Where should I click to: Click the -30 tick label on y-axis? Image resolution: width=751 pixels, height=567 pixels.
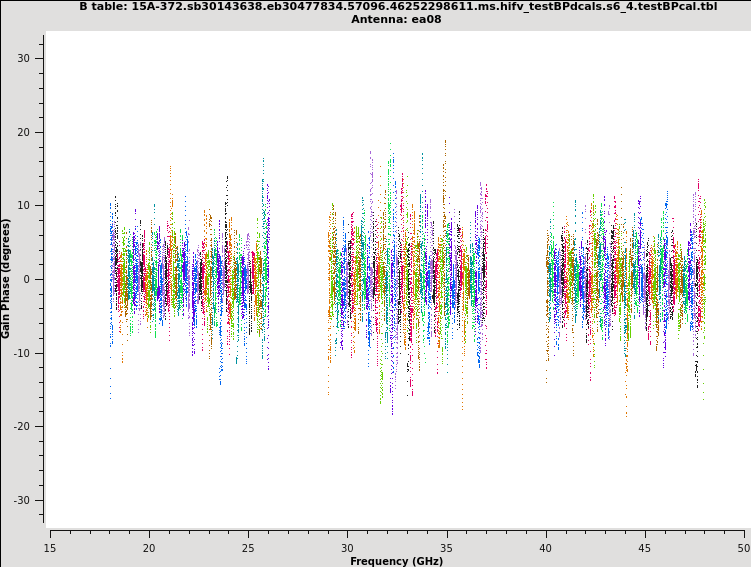pos(22,500)
